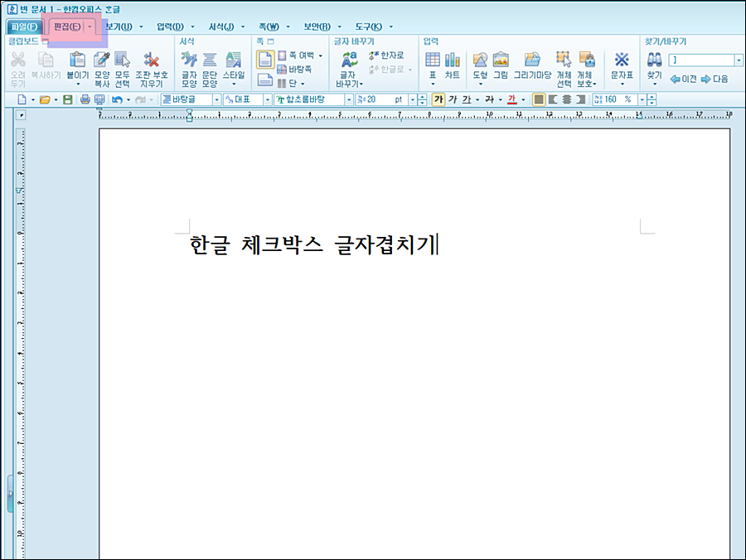Select justify alignment
Viewport: 746px width, 560px height.
point(539,99)
